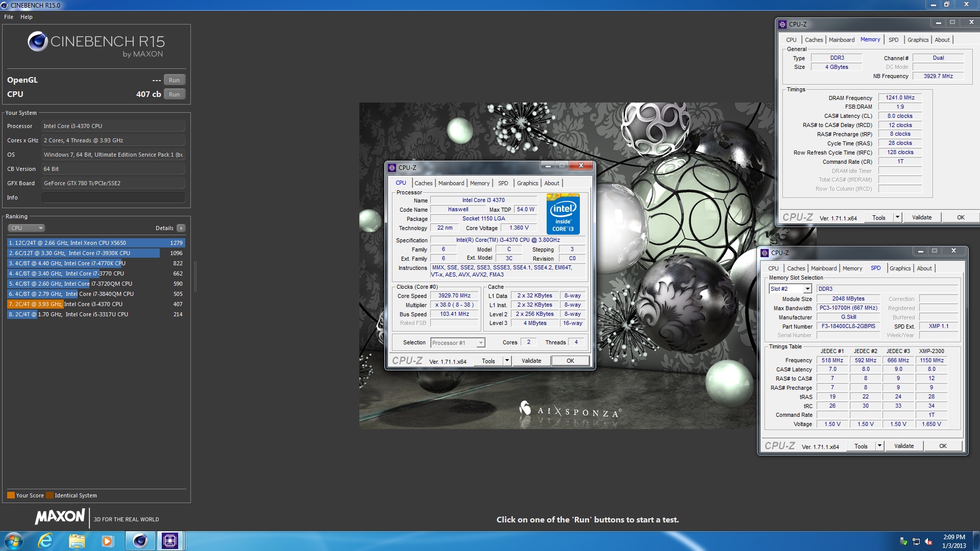Open Windows Explorer folder on the taskbar
The width and height of the screenshot is (980, 551).
(77, 541)
